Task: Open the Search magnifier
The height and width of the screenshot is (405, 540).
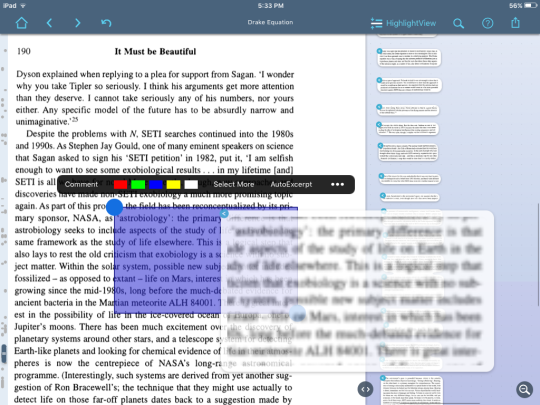Action: point(458,23)
